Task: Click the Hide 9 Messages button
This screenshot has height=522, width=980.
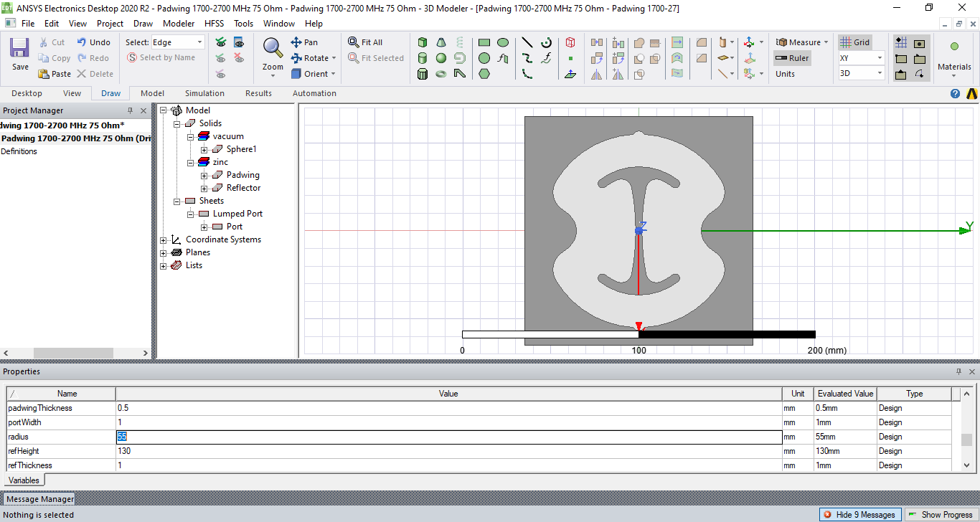Action: click(x=859, y=514)
